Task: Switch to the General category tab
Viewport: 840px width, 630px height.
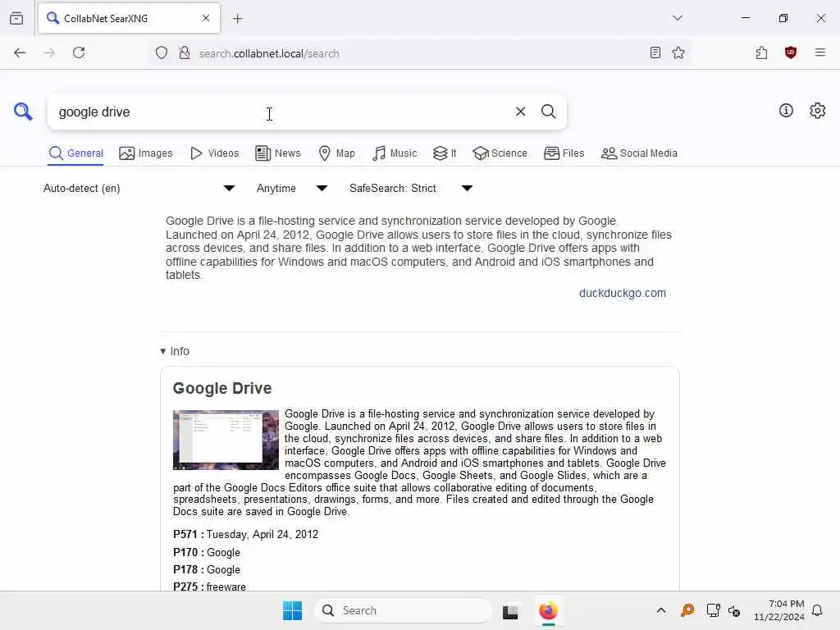Action: click(x=76, y=153)
